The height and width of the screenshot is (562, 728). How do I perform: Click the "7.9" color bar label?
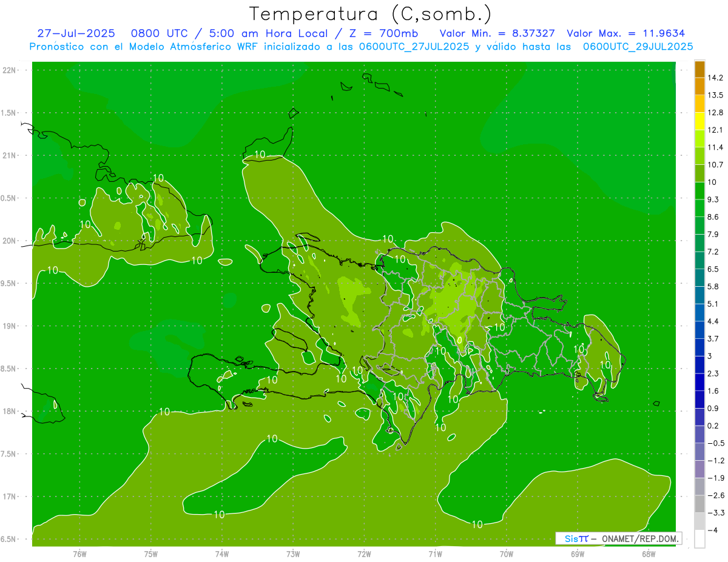[x=713, y=234]
